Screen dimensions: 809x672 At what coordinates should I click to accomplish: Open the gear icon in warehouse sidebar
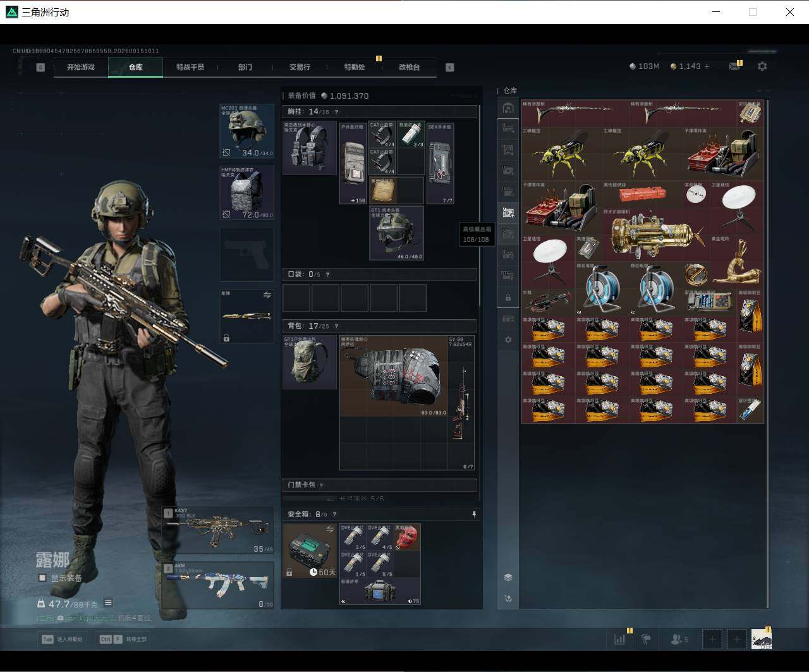pyautogui.click(x=508, y=339)
